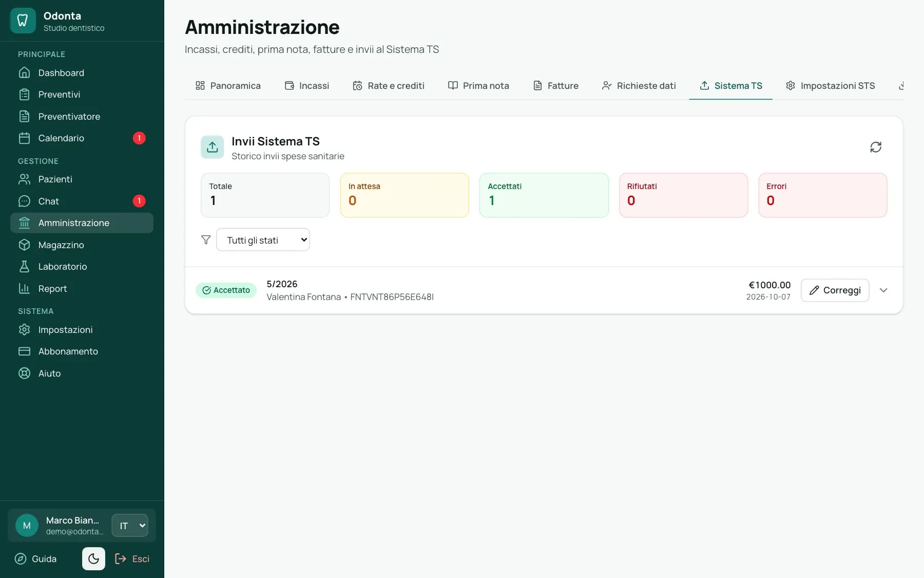
Task: Open Dashboard from the sidebar
Action: [82, 73]
